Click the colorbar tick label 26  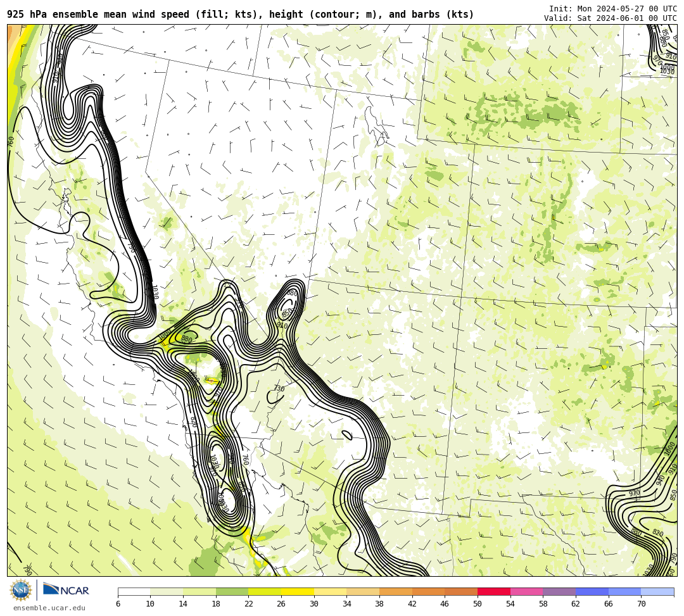click(x=281, y=604)
